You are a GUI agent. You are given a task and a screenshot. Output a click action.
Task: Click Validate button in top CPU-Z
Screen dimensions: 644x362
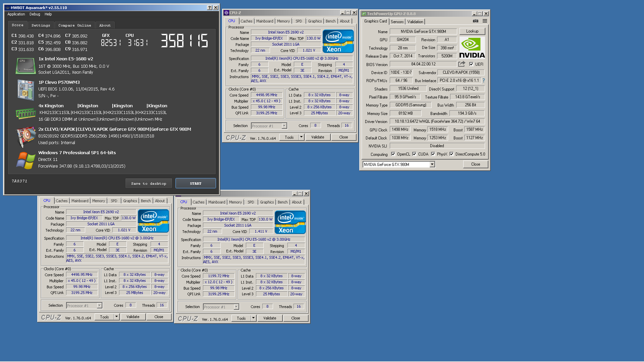pos(318,137)
